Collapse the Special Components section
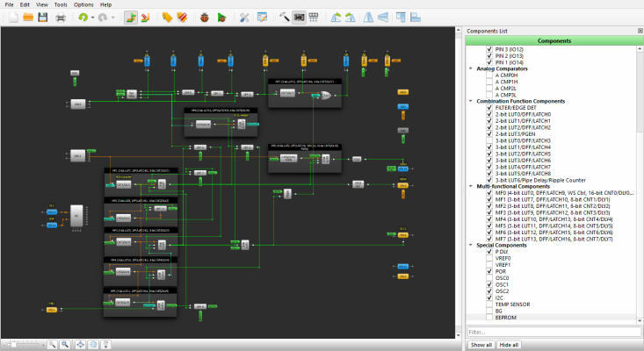The width and height of the screenshot is (644, 351). tap(470, 245)
